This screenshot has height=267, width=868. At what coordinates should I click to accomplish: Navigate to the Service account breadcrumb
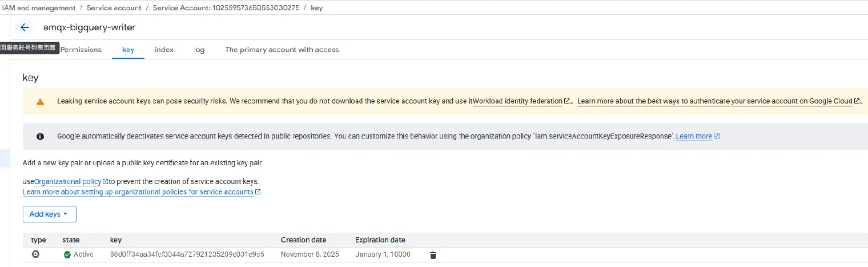click(114, 8)
